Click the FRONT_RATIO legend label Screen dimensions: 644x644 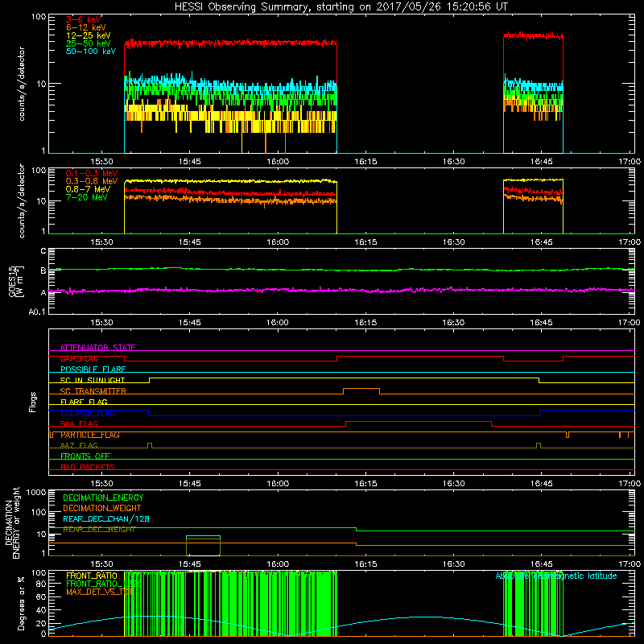(x=92, y=576)
